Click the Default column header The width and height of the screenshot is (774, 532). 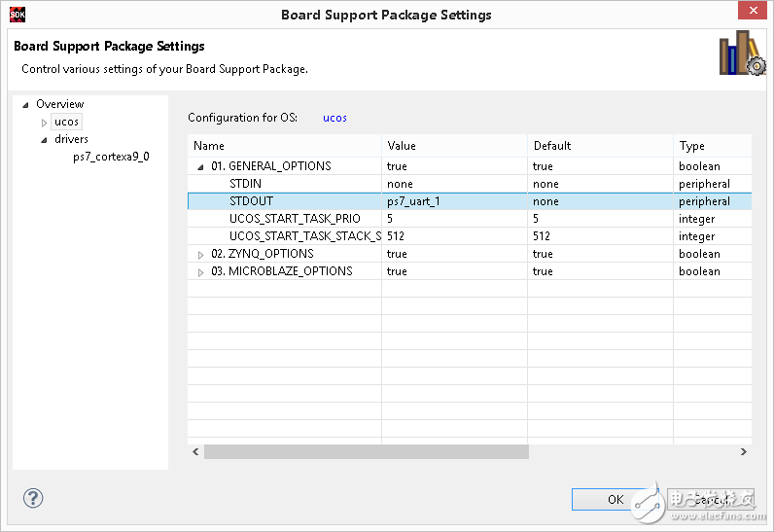[599, 146]
